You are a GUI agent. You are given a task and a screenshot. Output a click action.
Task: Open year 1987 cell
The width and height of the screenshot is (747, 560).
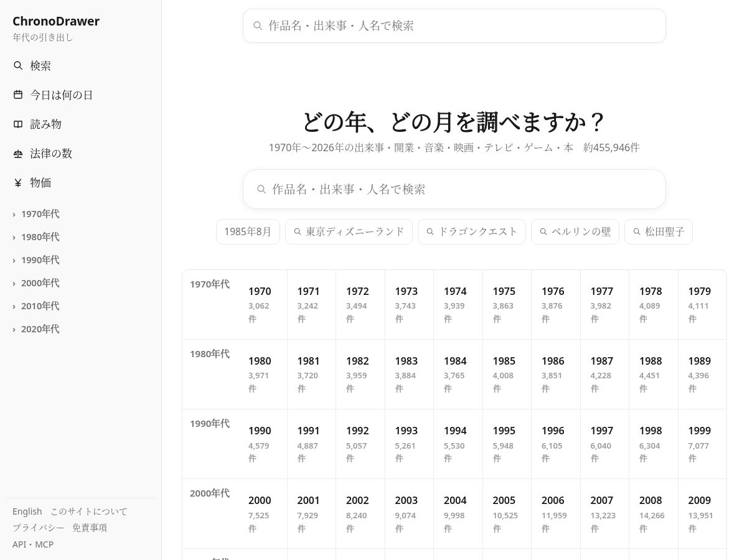(x=604, y=374)
